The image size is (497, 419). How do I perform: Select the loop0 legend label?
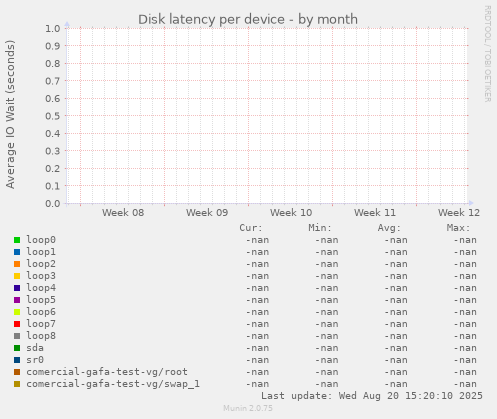tap(41, 240)
